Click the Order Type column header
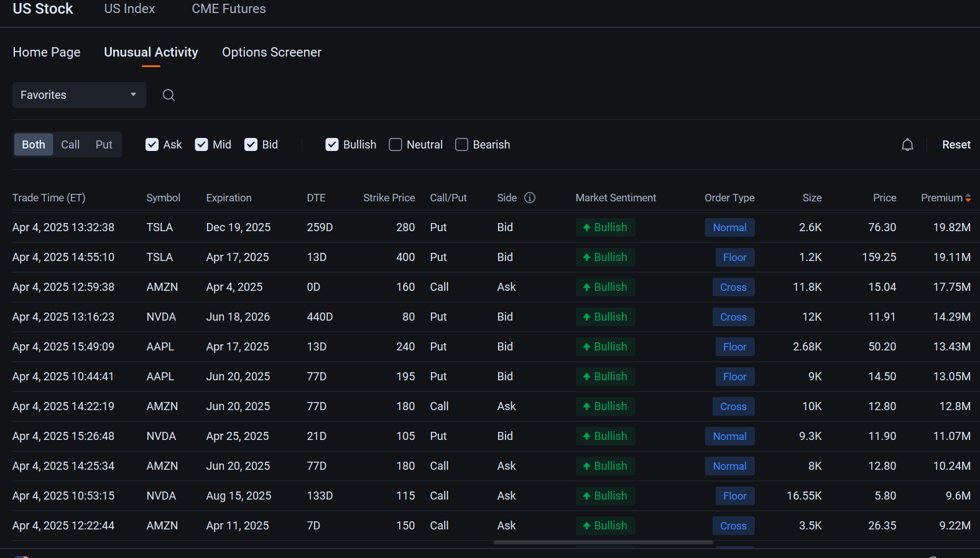Image resolution: width=980 pixels, height=558 pixels. coord(729,198)
